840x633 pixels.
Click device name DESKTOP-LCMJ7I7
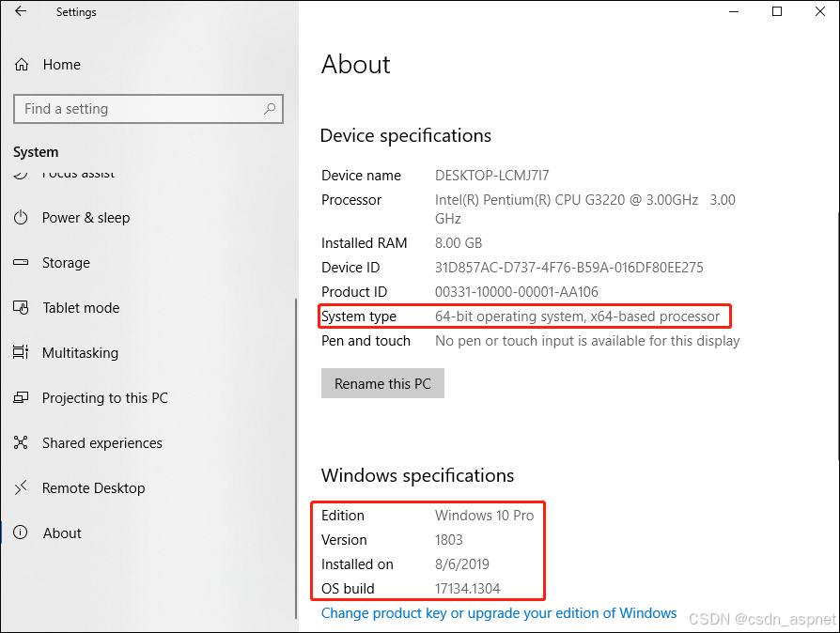pyautogui.click(x=491, y=175)
